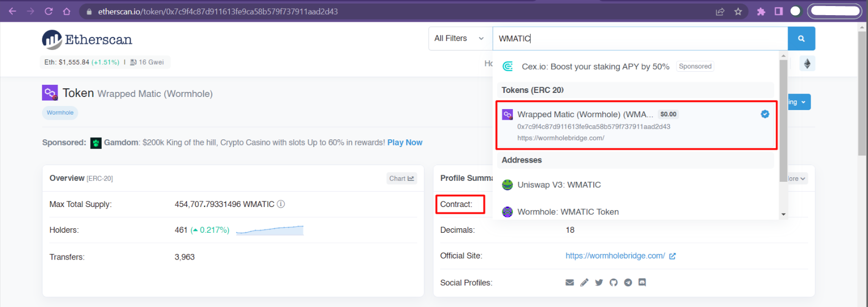Toggle the browser side panel icon
The height and width of the screenshot is (307, 868).
click(x=779, y=11)
